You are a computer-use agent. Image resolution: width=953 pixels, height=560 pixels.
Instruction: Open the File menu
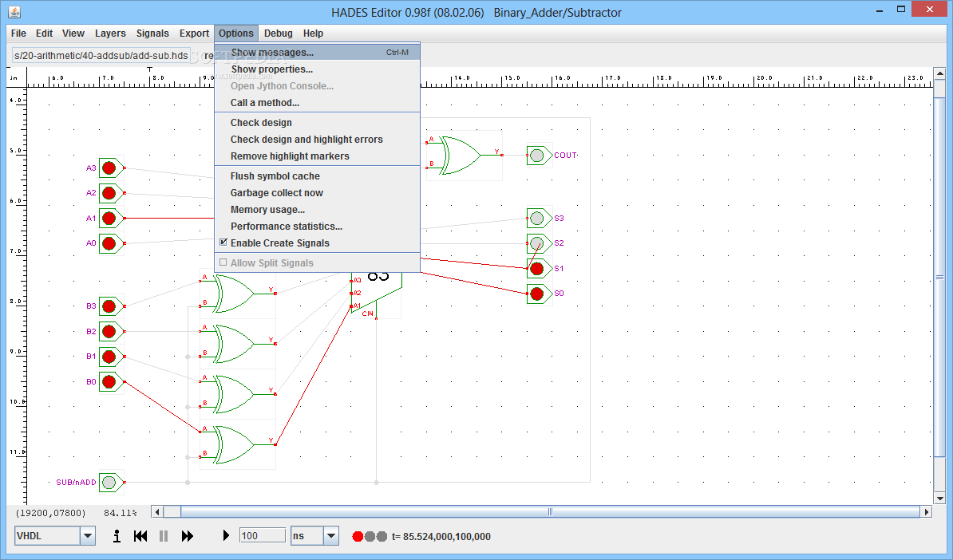[18, 34]
